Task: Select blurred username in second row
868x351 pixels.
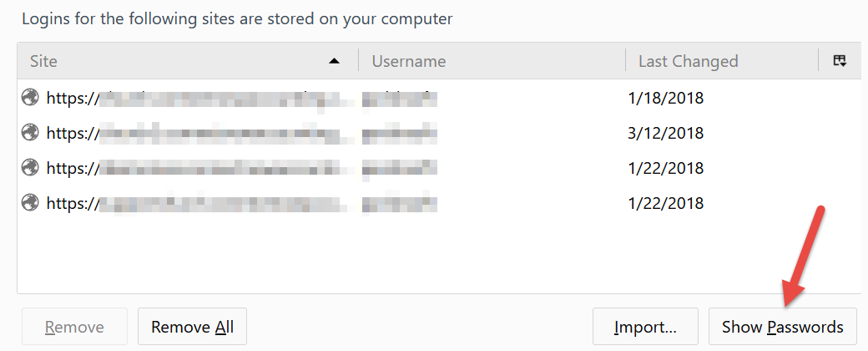Action: coord(400,134)
